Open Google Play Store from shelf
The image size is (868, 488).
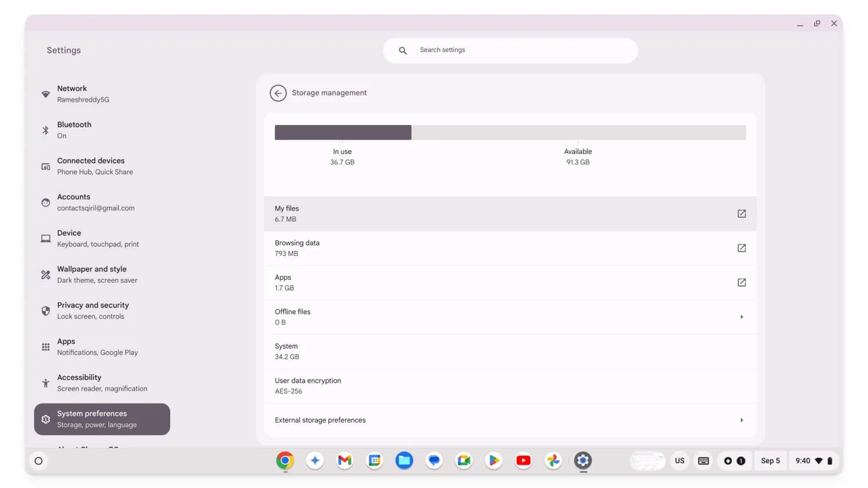pos(493,461)
